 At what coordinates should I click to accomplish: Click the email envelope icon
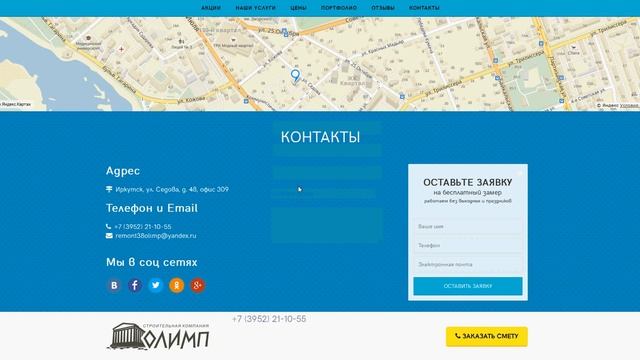click(109, 236)
